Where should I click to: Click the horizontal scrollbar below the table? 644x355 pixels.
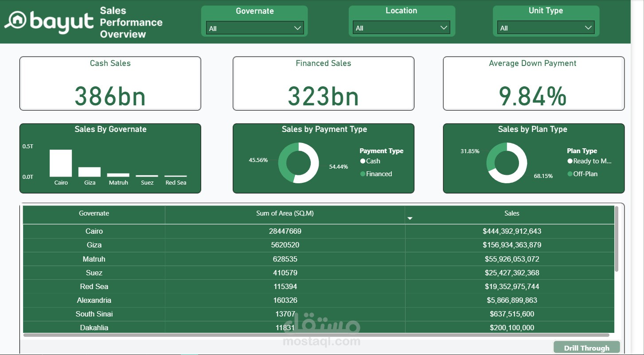click(x=318, y=335)
